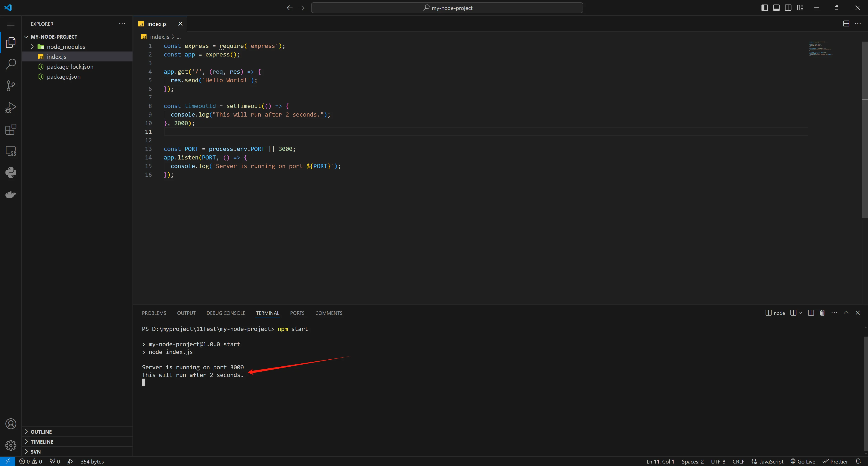Toggle the secondary side bar layout icon
Viewport: 868px width, 466px height.
click(788, 8)
